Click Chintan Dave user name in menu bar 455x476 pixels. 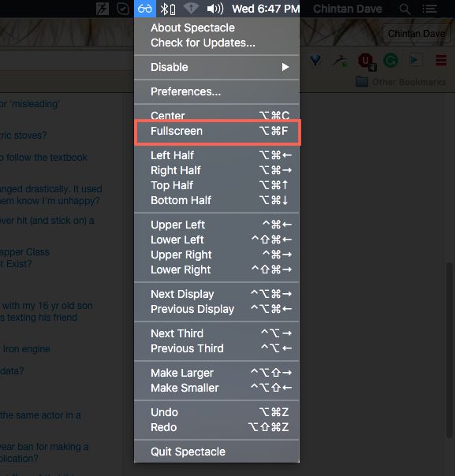tap(348, 9)
